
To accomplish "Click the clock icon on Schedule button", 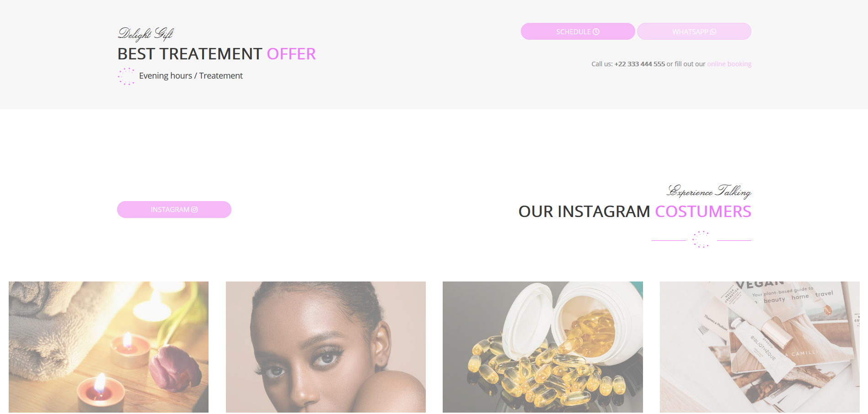I will 596,32.
